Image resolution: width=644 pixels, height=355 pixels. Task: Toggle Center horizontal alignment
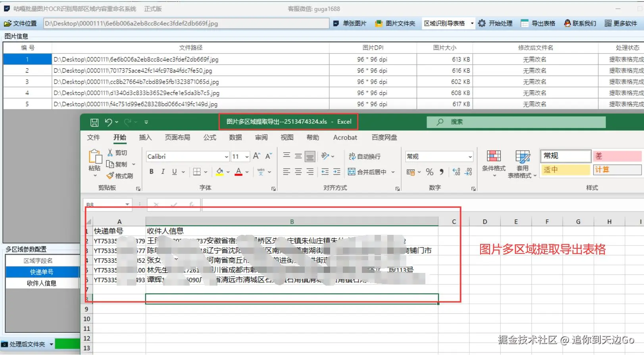click(298, 172)
